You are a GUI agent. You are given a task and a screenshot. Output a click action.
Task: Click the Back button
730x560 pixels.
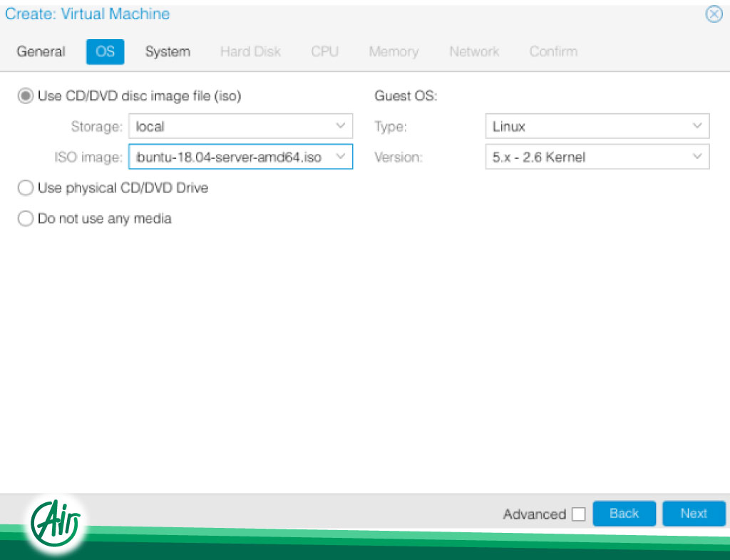[x=624, y=514]
